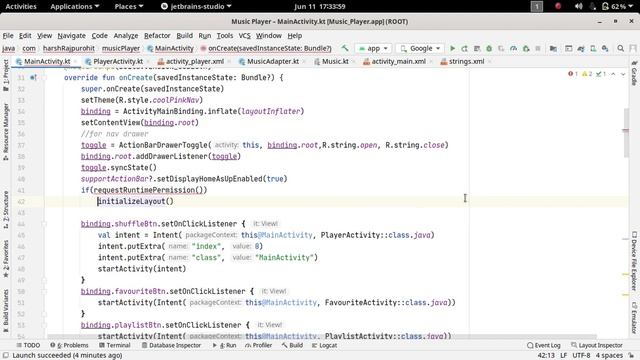This screenshot has width=640, height=360.
Task: Open the Project tool window sidebar
Action: 6,75
